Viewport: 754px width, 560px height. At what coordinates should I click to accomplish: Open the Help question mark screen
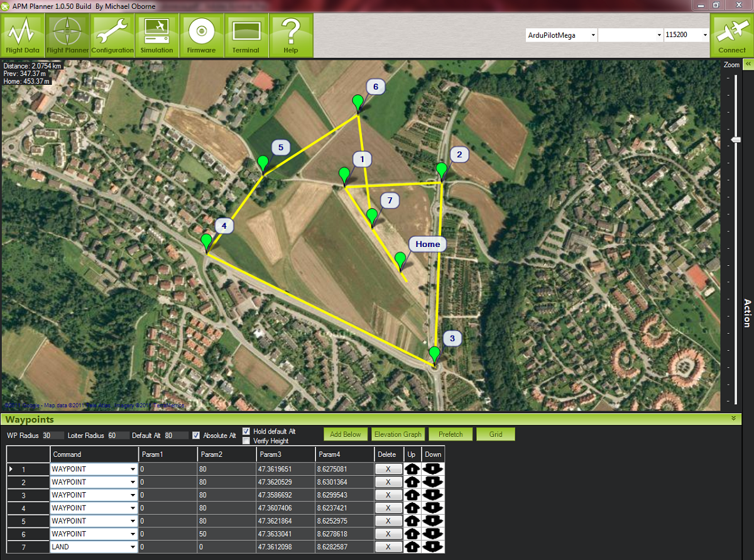(x=290, y=35)
